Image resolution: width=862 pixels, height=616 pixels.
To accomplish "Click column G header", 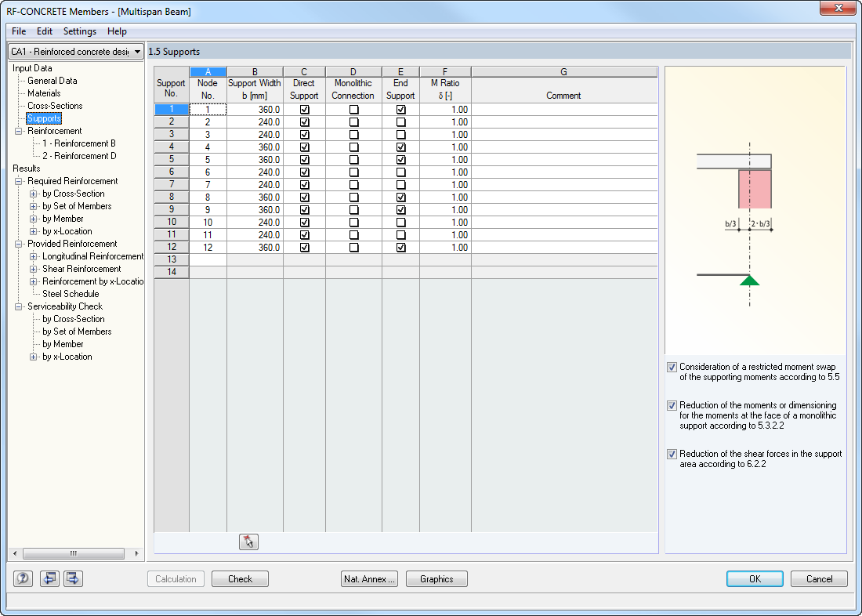I will [564, 72].
